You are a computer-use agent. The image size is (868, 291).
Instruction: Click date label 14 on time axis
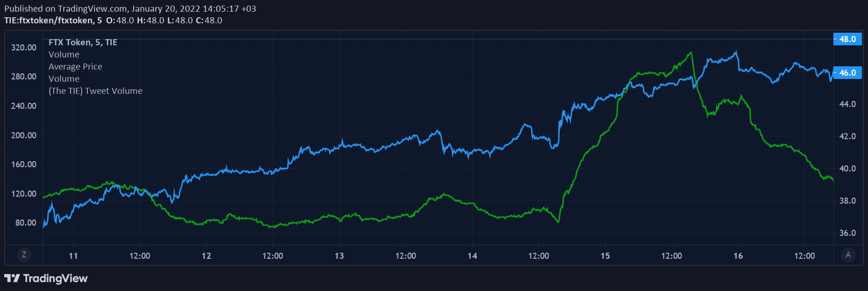pyautogui.click(x=472, y=256)
